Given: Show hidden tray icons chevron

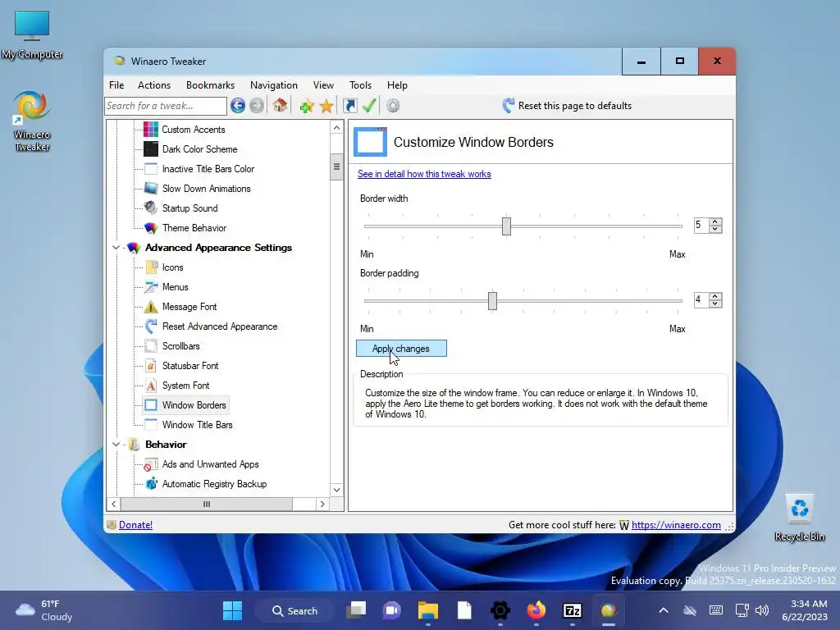Looking at the screenshot, I should pyautogui.click(x=663, y=610).
